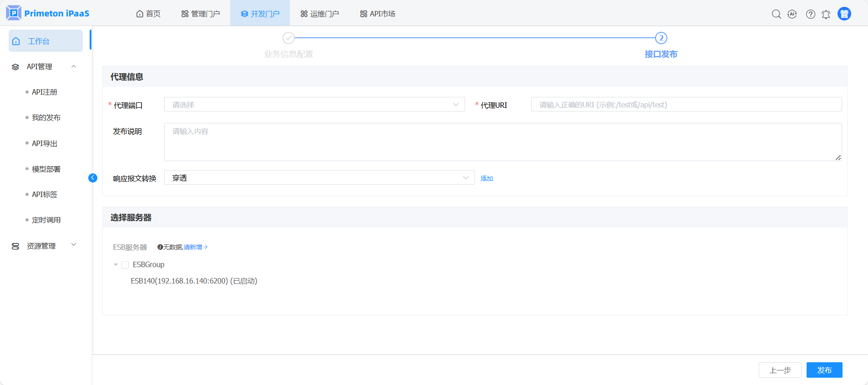Click the 添加 link
Screen dimensions: 868x385
[x=487, y=178]
